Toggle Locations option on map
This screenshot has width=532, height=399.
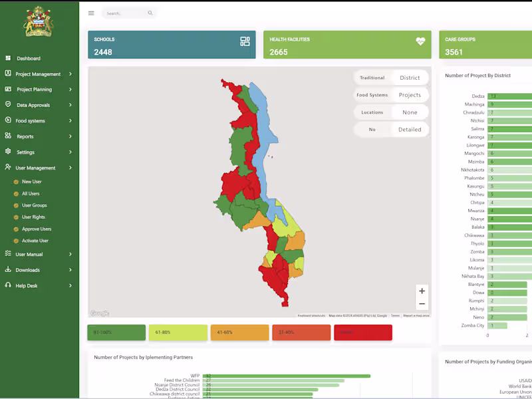tap(372, 112)
